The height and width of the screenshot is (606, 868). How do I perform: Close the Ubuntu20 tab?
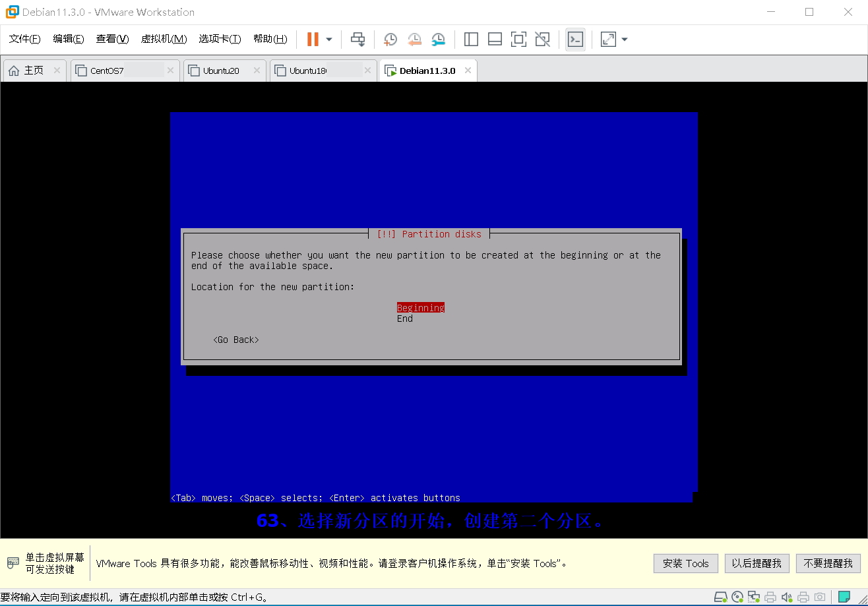tap(257, 71)
